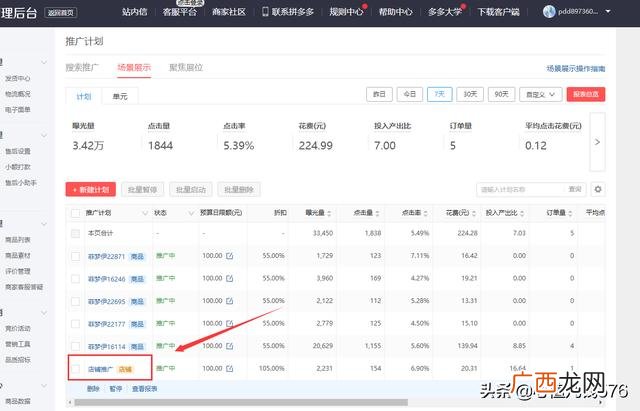Sort table by 订单量 column arrows
640x411 pixels.
[x=570, y=213]
